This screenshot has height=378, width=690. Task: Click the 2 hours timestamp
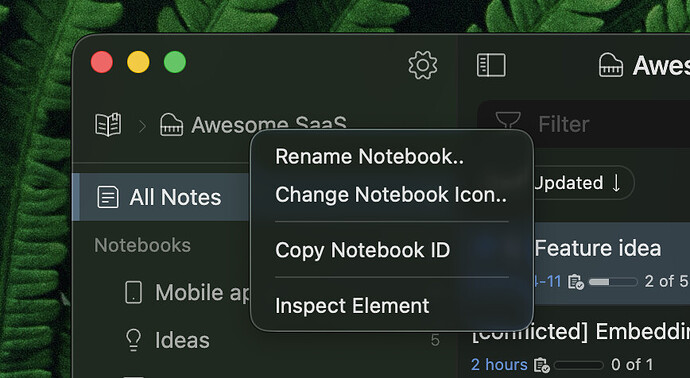[x=499, y=365]
